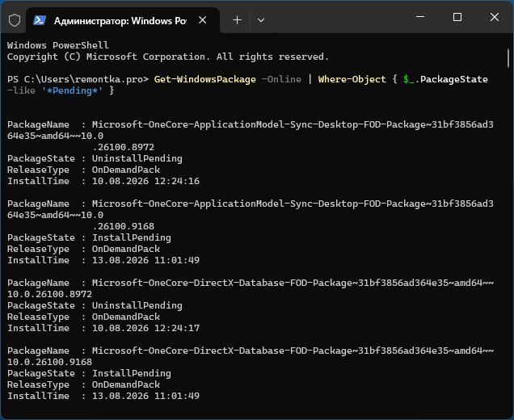Image resolution: width=514 pixels, height=420 pixels.
Task: Open a new tab with plus button
Action: point(237,20)
